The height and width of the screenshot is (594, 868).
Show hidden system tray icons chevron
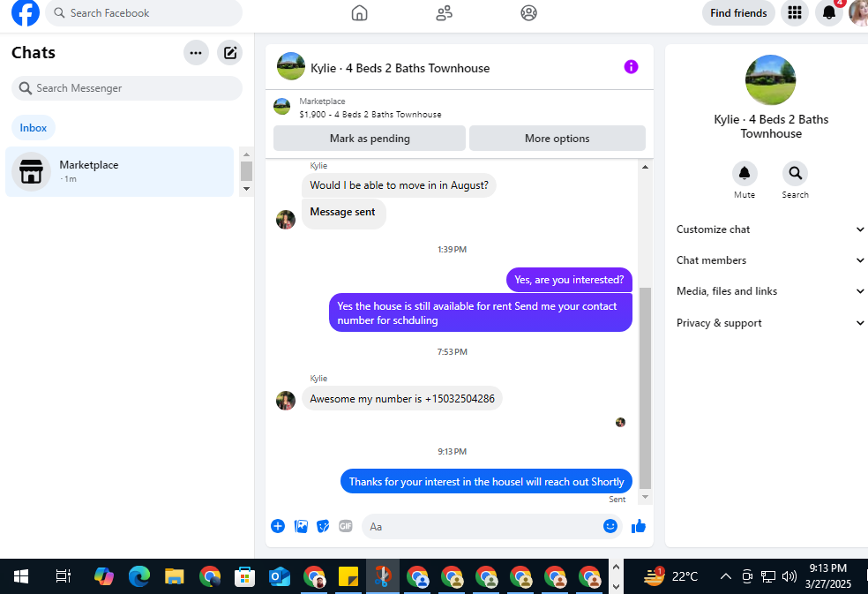(725, 577)
